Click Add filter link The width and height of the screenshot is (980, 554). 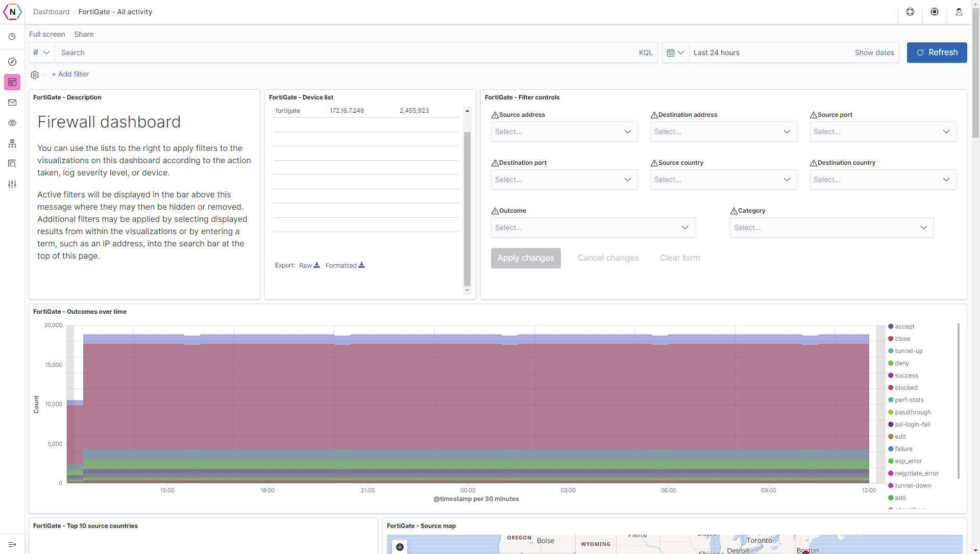[70, 74]
